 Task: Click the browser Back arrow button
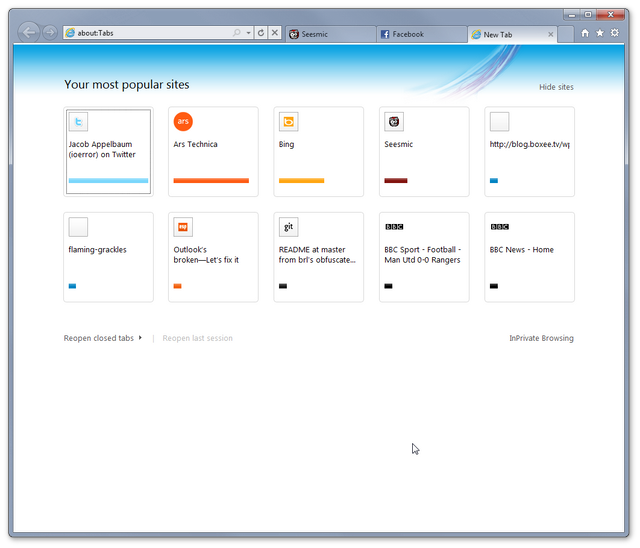point(29,32)
